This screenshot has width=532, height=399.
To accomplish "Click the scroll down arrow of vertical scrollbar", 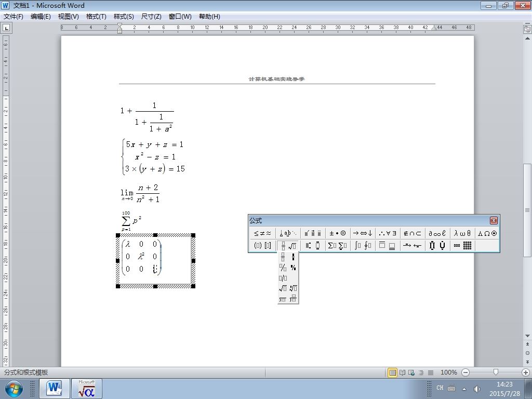I will tap(527, 336).
